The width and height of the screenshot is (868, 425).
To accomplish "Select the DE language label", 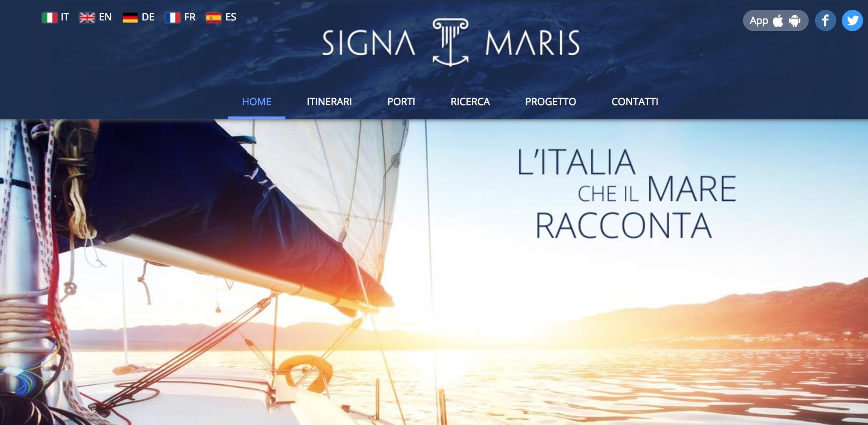I will pyautogui.click(x=148, y=17).
